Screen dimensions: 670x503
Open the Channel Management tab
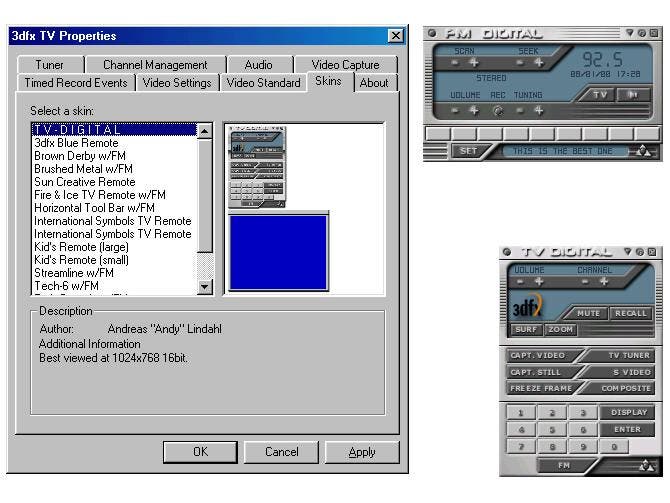[155, 65]
